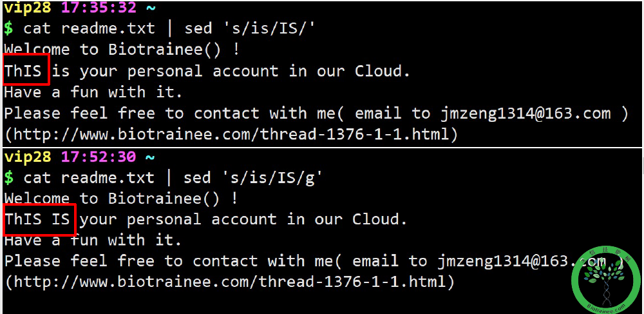Click the red-boxed 'ThIS IS' text

[37, 219]
